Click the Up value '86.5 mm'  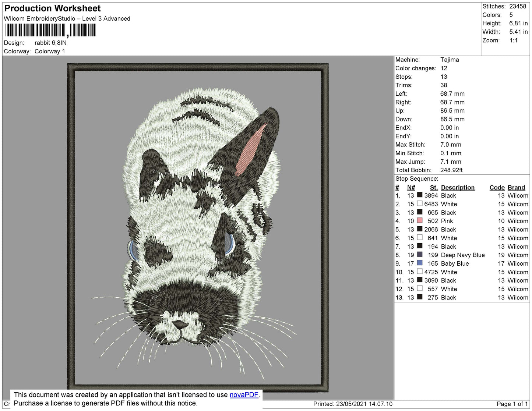click(x=452, y=110)
